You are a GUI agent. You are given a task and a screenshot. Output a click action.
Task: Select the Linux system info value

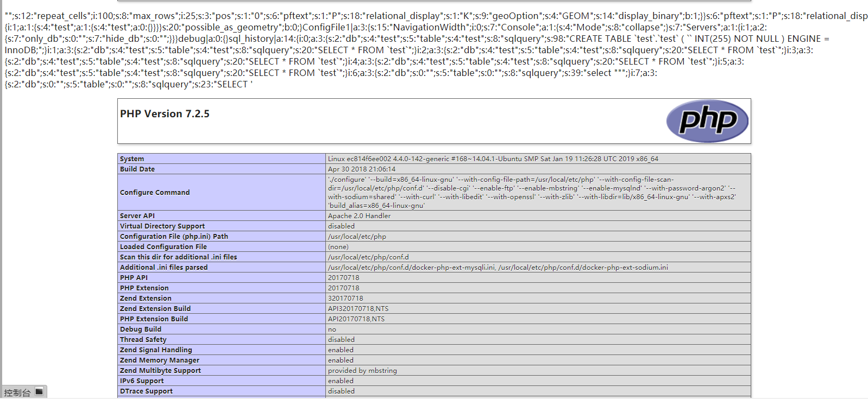click(493, 159)
